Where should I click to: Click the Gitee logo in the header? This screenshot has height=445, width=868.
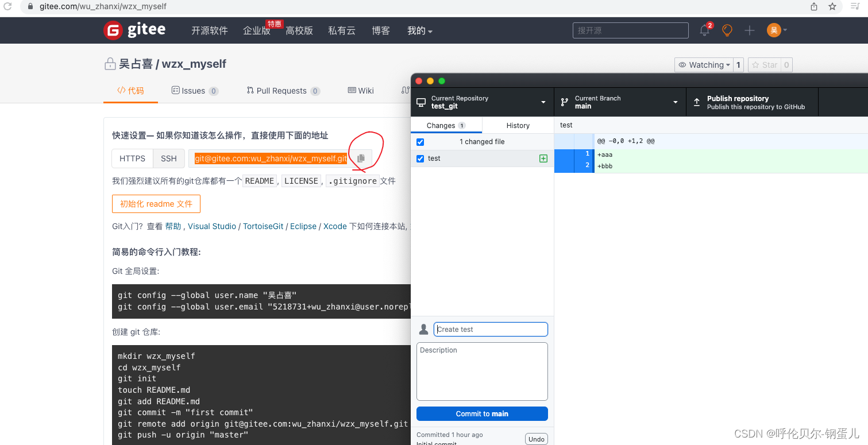[134, 30]
